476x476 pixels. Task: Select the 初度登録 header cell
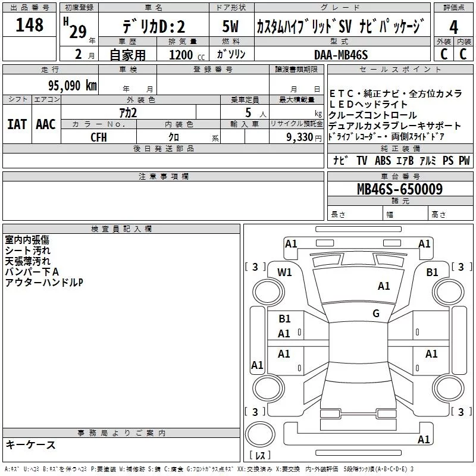coord(79,8)
